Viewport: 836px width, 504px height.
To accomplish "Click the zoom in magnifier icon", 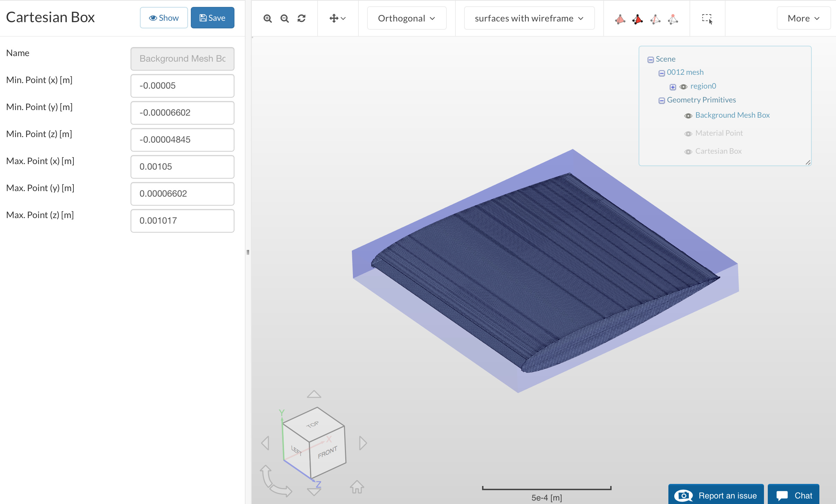I will [267, 18].
